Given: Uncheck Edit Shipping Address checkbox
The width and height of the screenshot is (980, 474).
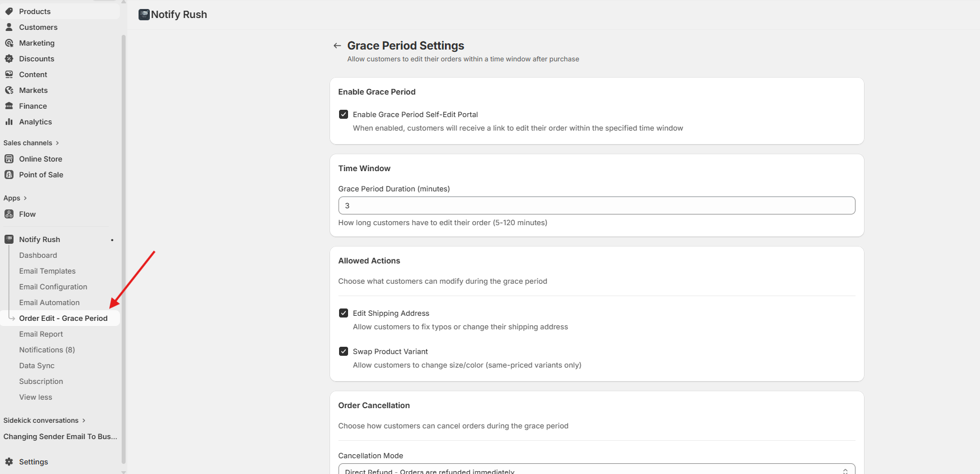Looking at the screenshot, I should point(344,313).
